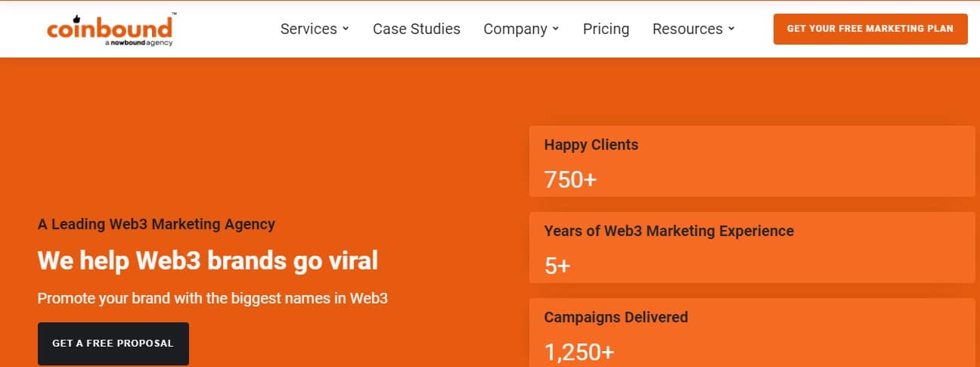Expand the Company dropdown chevron
The height and width of the screenshot is (367, 980).
tap(556, 29)
